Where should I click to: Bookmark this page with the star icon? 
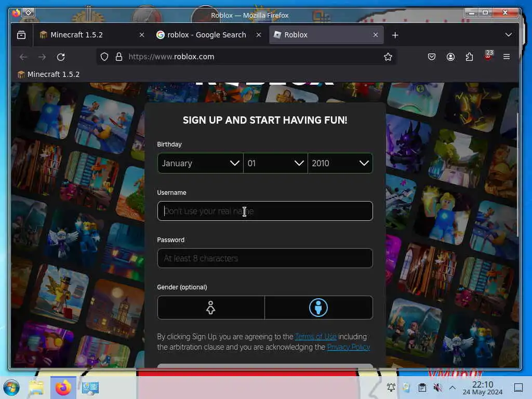click(x=388, y=57)
